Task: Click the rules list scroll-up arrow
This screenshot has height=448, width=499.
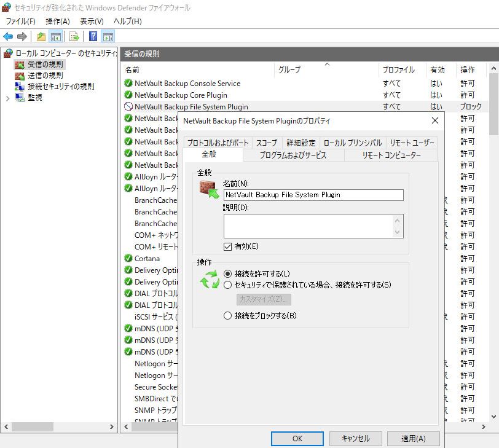Action: [x=493, y=68]
